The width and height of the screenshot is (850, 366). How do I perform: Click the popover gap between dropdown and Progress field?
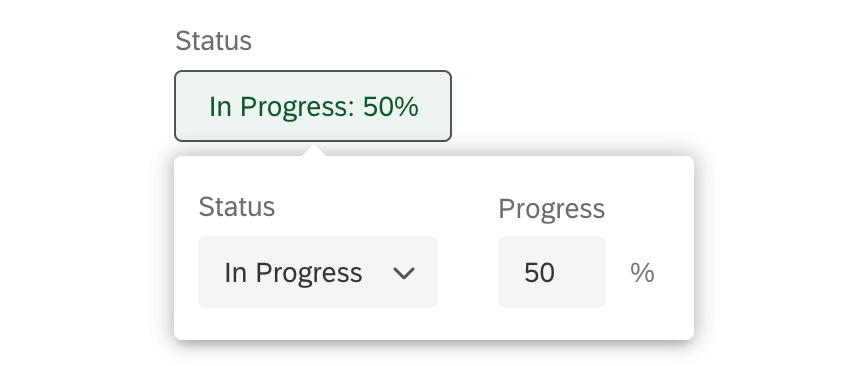click(x=468, y=272)
